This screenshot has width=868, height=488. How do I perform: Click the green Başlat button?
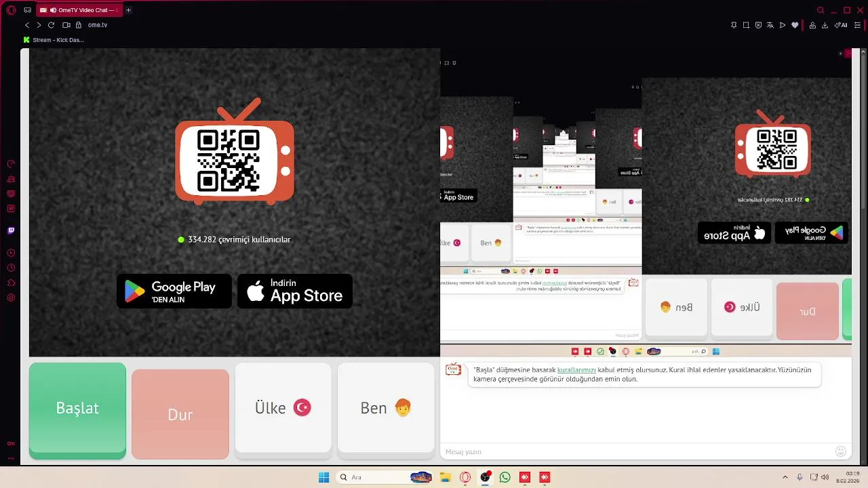[77, 410]
